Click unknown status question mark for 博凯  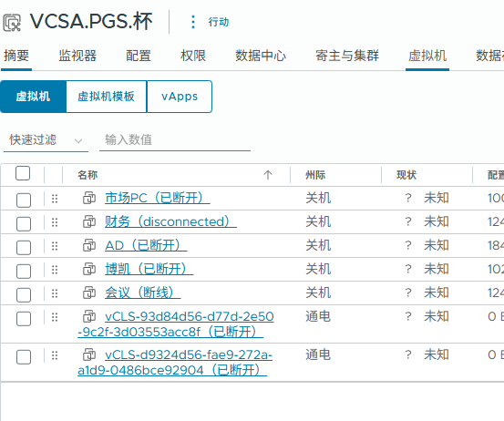pos(408,270)
